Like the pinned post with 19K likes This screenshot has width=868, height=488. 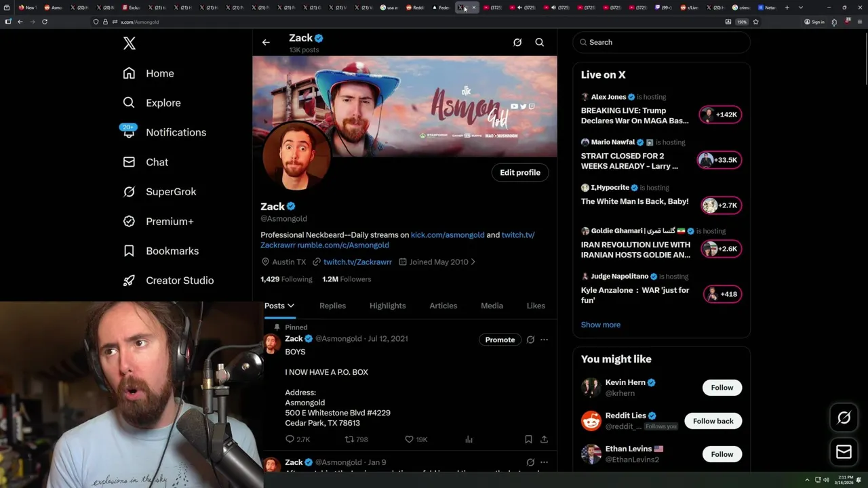click(409, 439)
